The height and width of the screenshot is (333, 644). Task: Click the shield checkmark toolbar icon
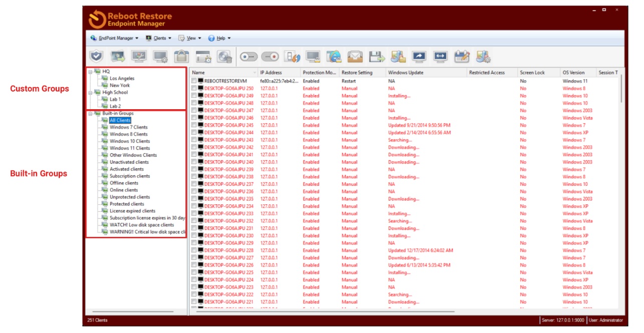click(96, 57)
